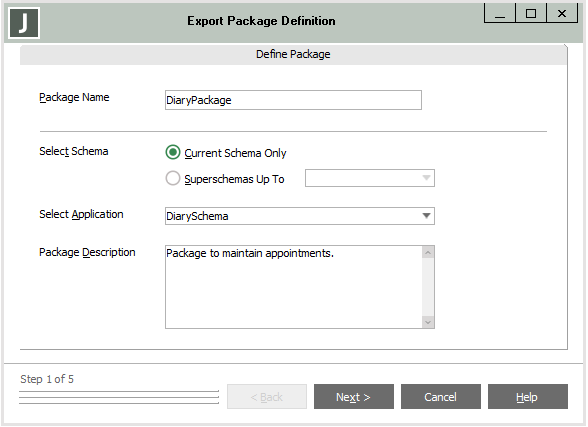The height and width of the screenshot is (427, 588).
Task: Click the Define Package header tab
Action: pyautogui.click(x=293, y=55)
